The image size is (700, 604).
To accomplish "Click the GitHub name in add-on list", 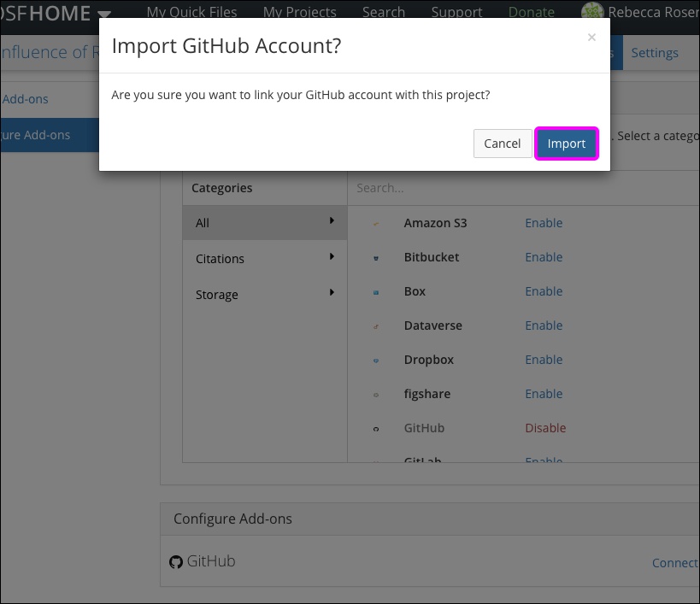I will pyautogui.click(x=424, y=428).
